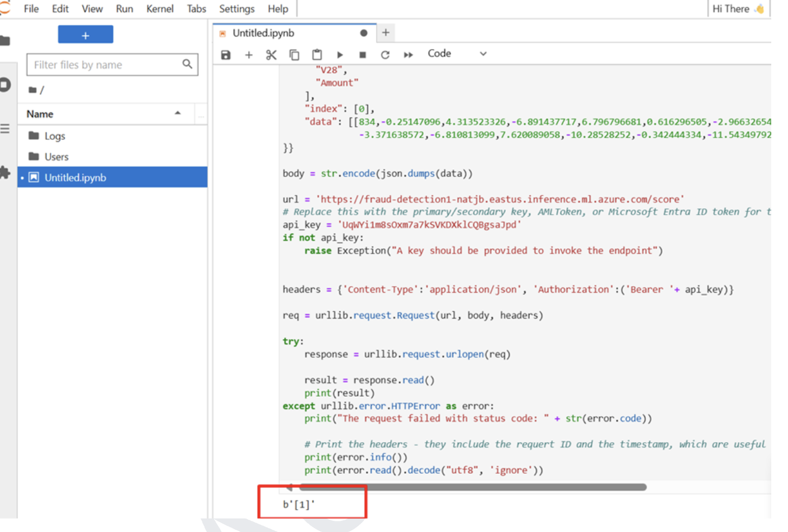788x532 pixels.
Task: Click the endpoint URL string in code
Action: (500, 199)
